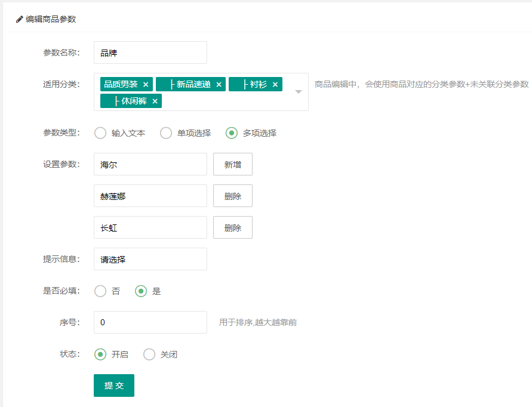Image resolution: width=532 pixels, height=407 pixels.
Task: Delete the 长虹 parameter row
Action: (x=233, y=228)
